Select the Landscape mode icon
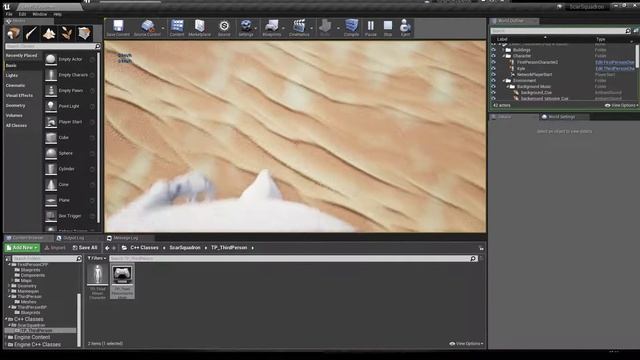Image resolution: width=640 pixels, height=360 pixels. pos(49,33)
